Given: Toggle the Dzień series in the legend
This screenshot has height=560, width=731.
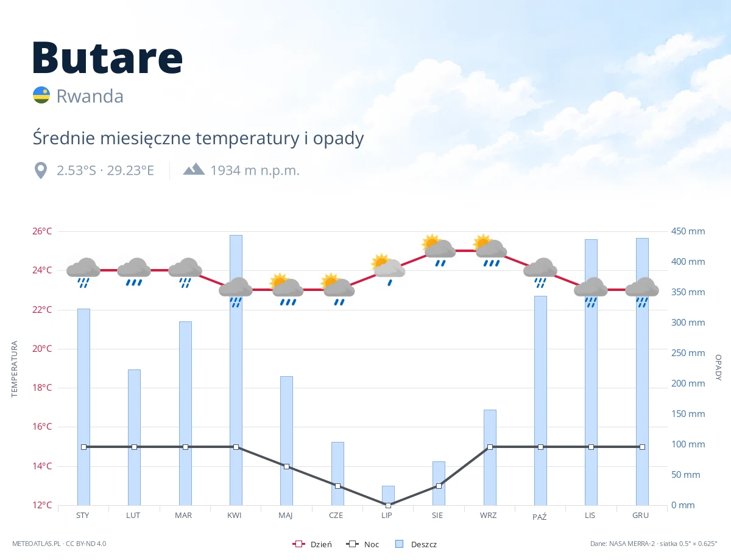Looking at the screenshot, I should point(313,544).
